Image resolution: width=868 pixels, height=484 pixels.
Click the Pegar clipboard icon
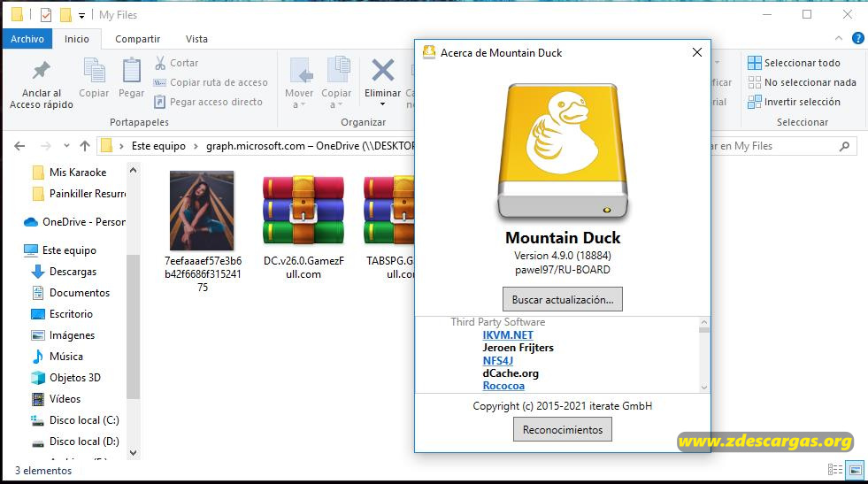pos(131,71)
